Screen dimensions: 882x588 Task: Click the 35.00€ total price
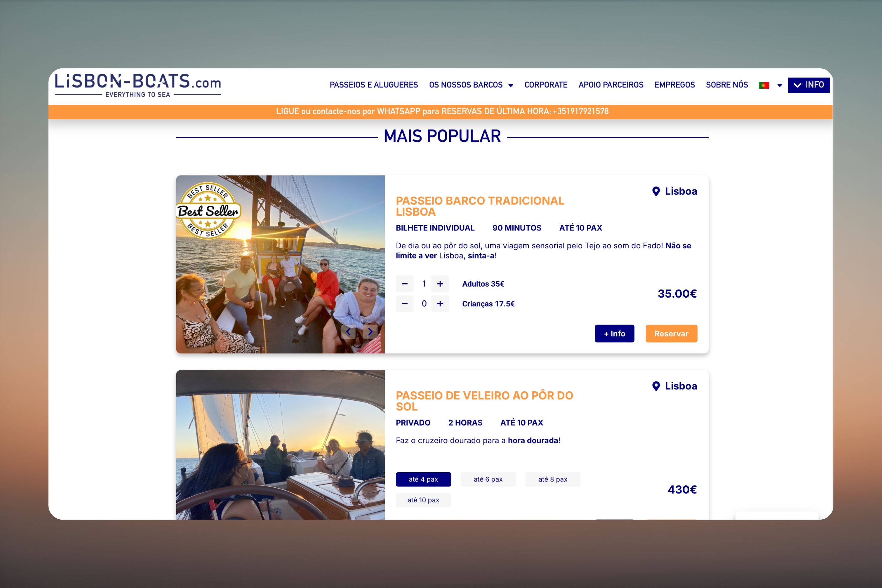click(677, 294)
